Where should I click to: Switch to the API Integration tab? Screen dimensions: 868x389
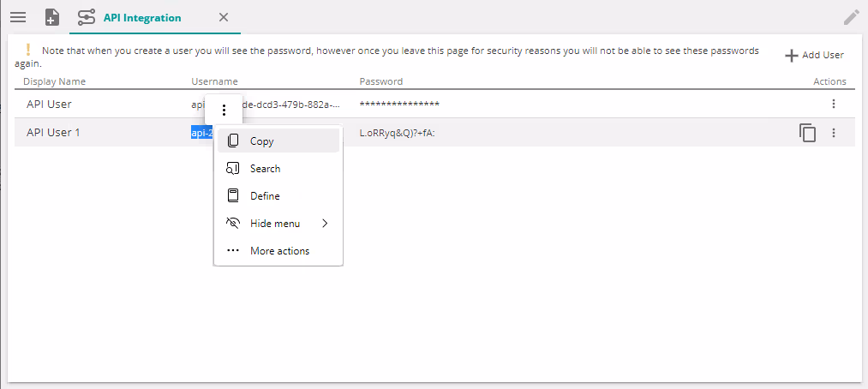pos(141,17)
